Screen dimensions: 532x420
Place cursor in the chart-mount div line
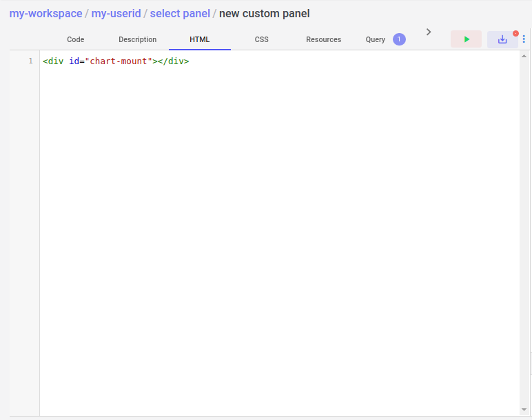[x=116, y=61]
